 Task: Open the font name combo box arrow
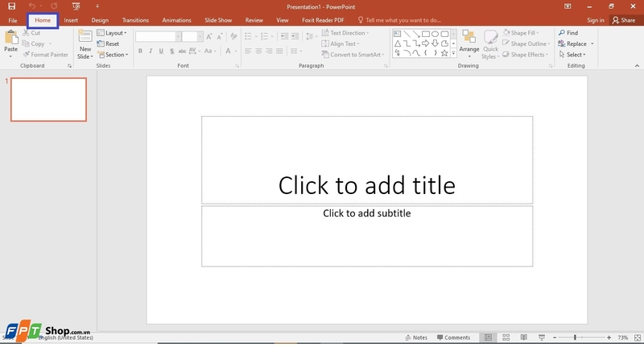click(x=178, y=37)
